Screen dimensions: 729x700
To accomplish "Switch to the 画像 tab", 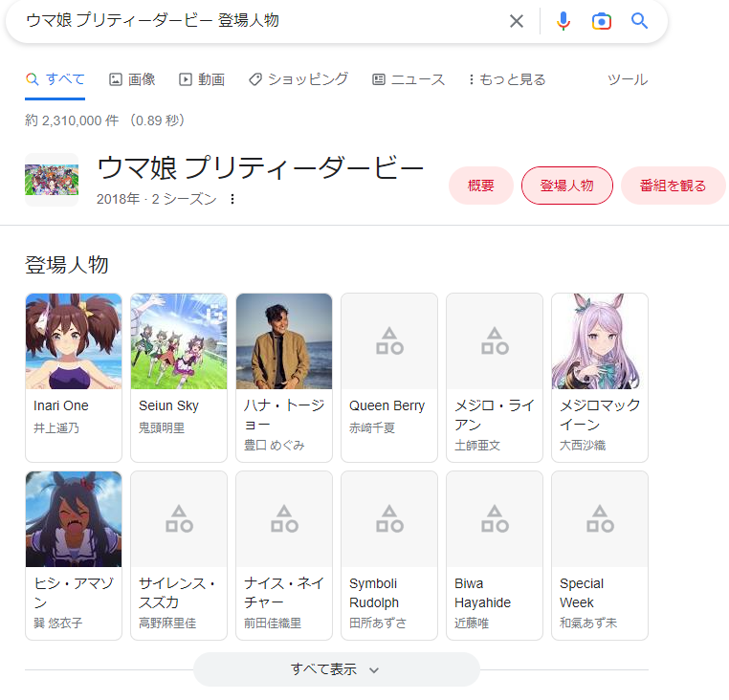I will click(x=132, y=79).
